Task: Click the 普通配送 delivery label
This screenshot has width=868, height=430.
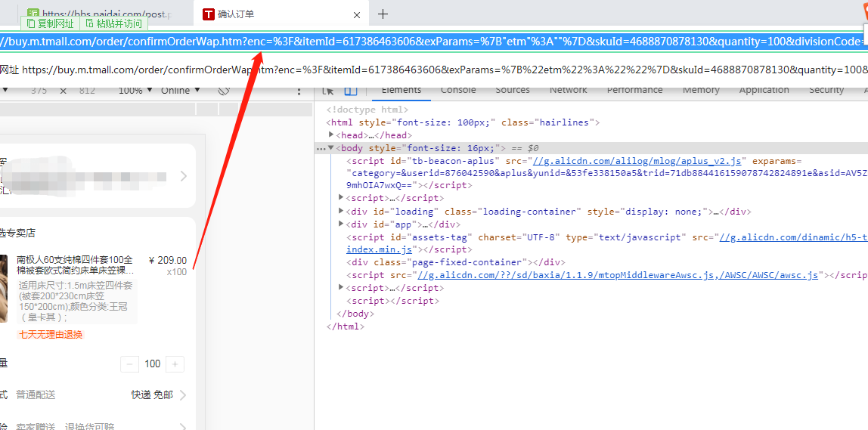Action: pos(36,395)
